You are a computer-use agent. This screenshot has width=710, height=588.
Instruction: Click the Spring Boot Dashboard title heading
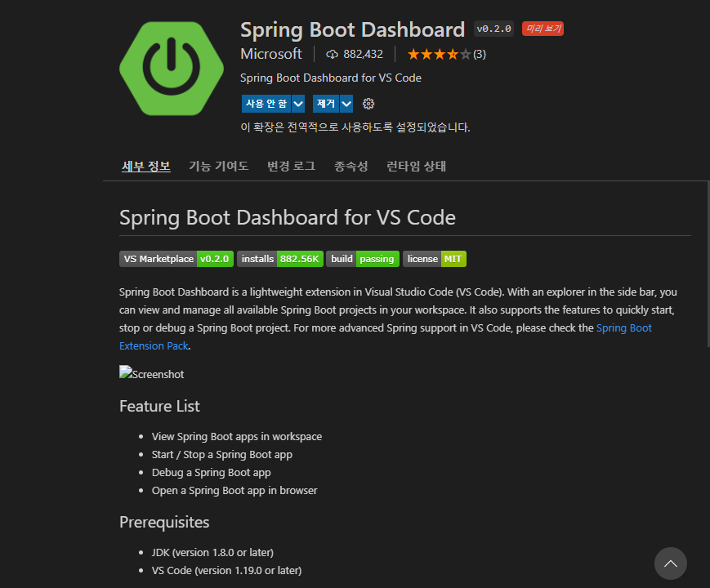tap(353, 30)
